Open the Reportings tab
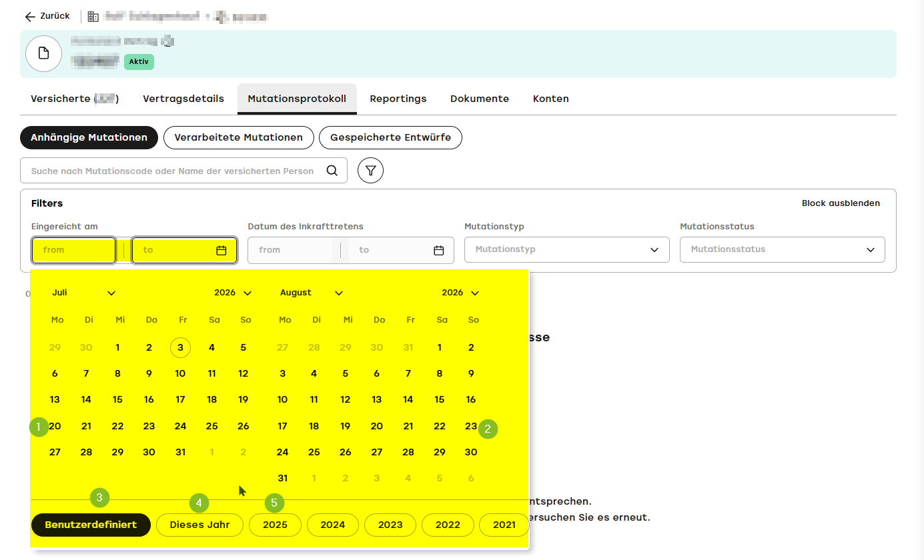924x560 pixels. (x=398, y=99)
